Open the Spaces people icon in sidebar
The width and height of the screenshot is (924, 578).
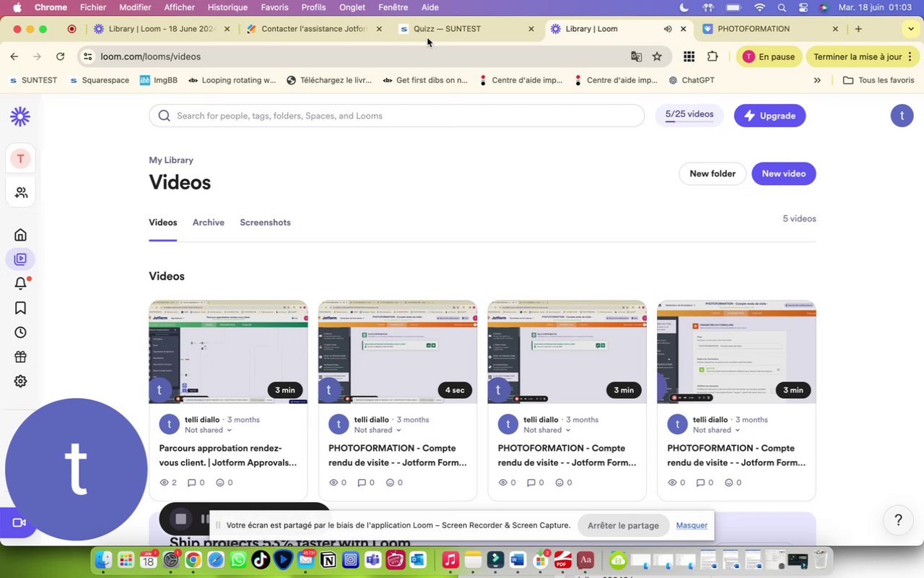click(21, 193)
